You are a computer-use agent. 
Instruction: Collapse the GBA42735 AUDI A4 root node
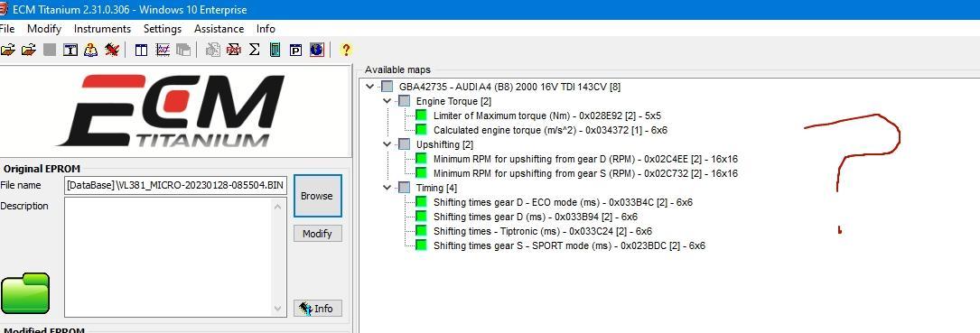coord(370,87)
